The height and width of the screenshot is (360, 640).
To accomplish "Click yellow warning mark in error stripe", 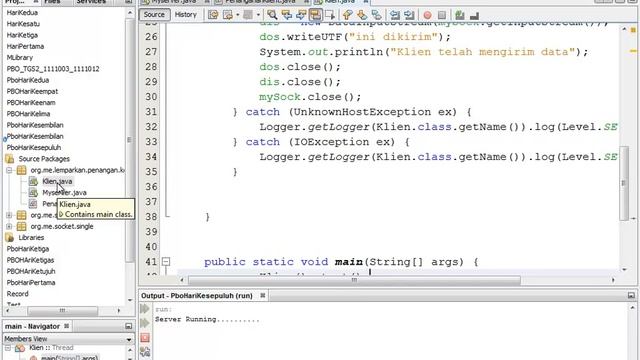I will pos(633,51).
